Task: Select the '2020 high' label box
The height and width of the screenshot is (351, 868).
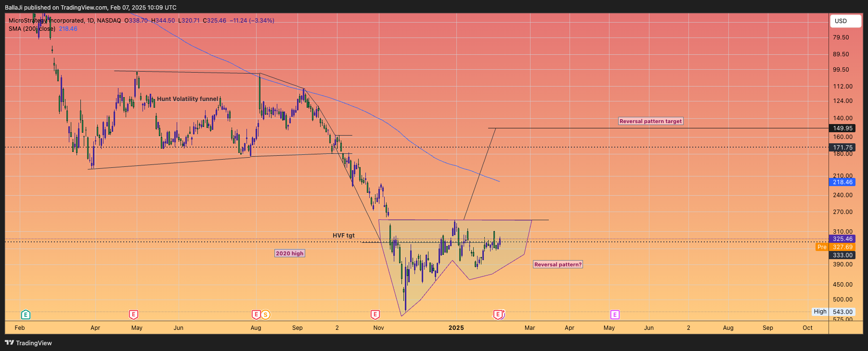Action: coord(290,253)
